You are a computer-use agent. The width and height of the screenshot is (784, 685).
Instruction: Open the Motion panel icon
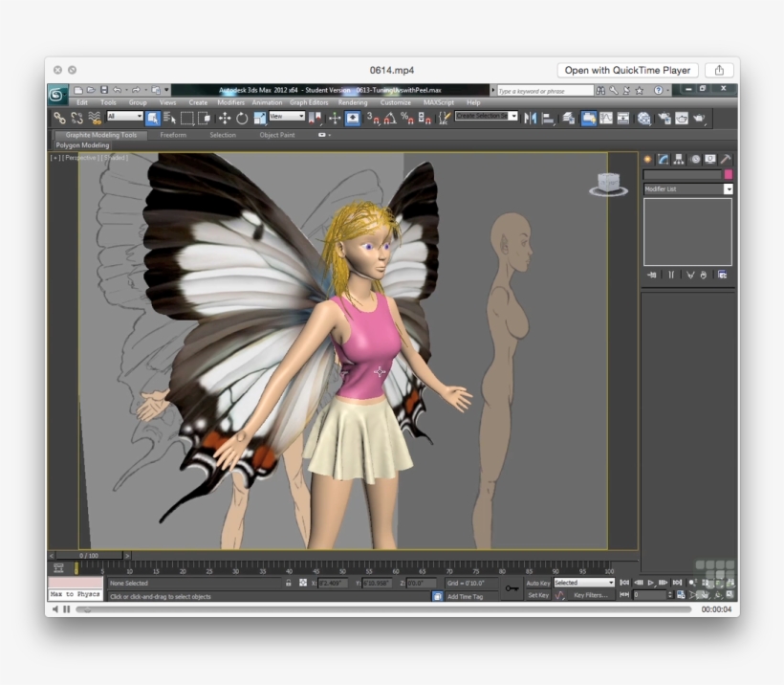[x=695, y=160]
